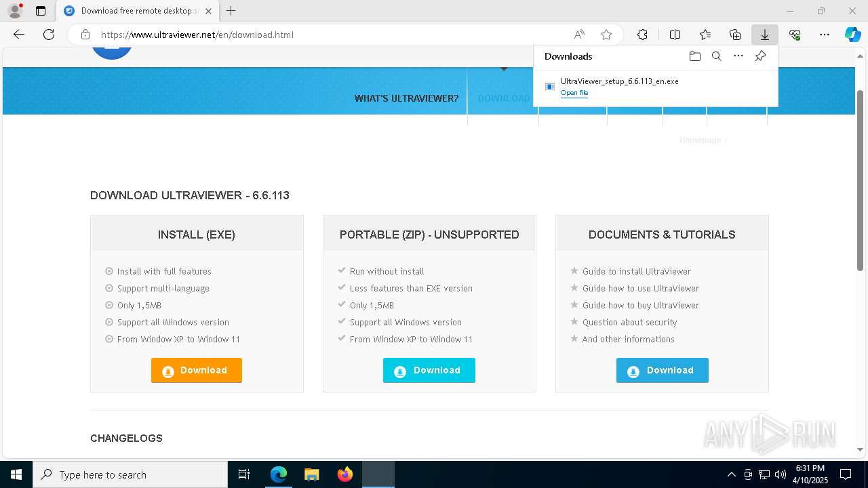
Task: Open the Extensions puzzle icon
Action: (x=642, y=35)
